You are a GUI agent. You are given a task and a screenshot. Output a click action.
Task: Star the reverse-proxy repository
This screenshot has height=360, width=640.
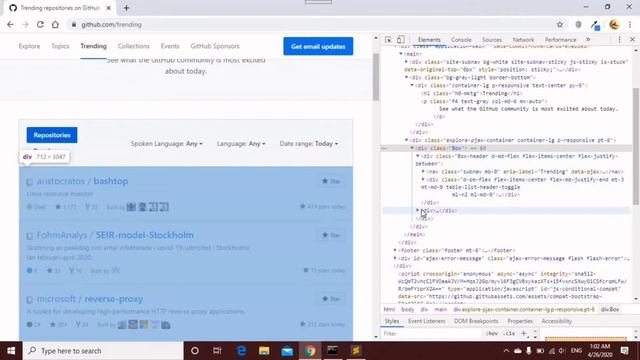(331, 299)
